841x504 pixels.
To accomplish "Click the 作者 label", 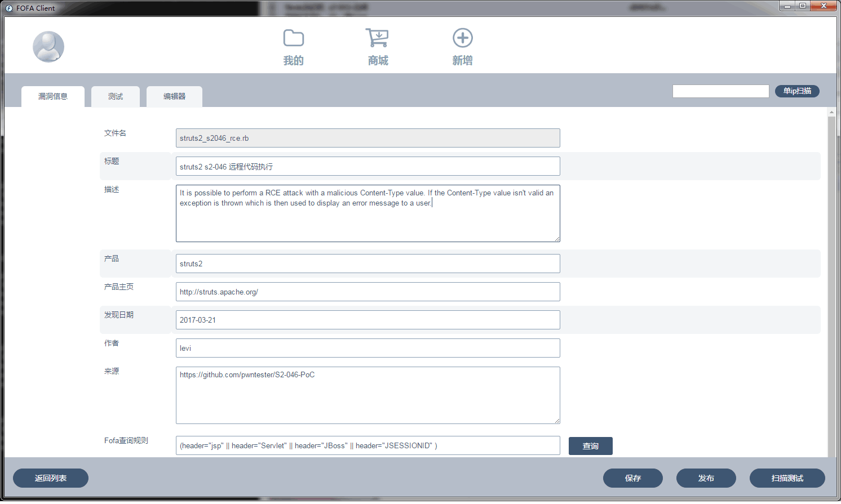I will pos(112,343).
